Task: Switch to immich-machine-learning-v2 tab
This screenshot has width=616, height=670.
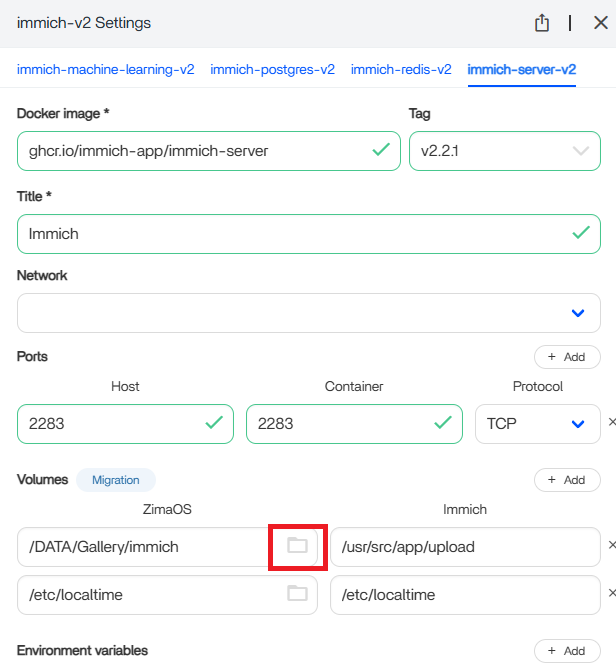Action: [105, 70]
